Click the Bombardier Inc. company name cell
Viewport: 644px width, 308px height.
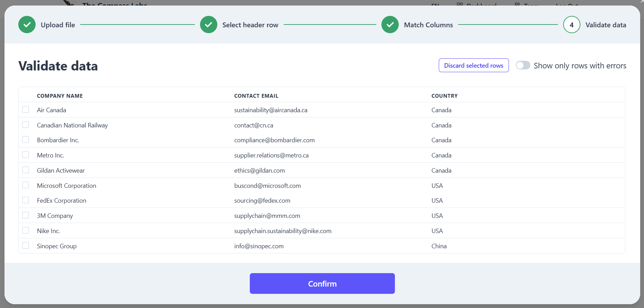(x=58, y=140)
